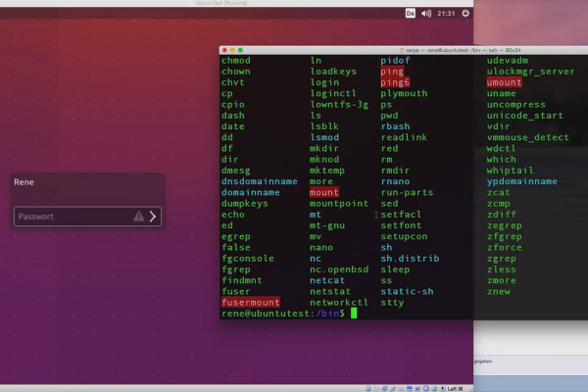Click the run-parts entry
The width and height of the screenshot is (588, 392).
(x=407, y=192)
